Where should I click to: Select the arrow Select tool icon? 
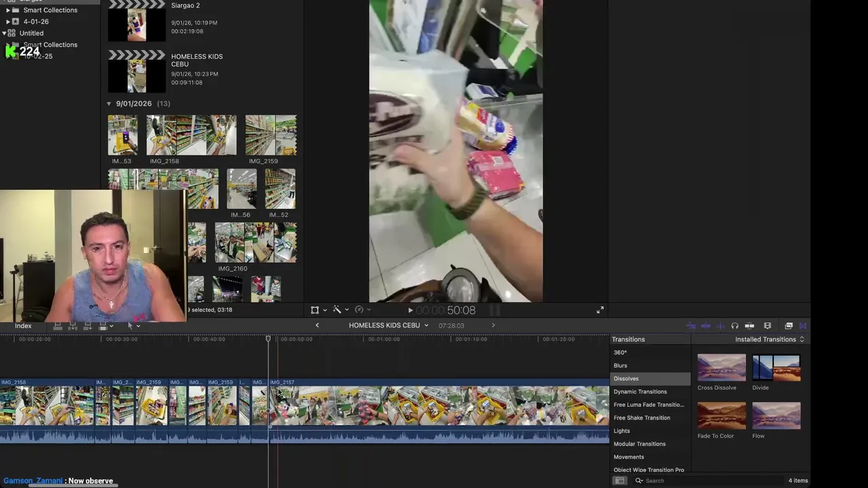(130, 326)
